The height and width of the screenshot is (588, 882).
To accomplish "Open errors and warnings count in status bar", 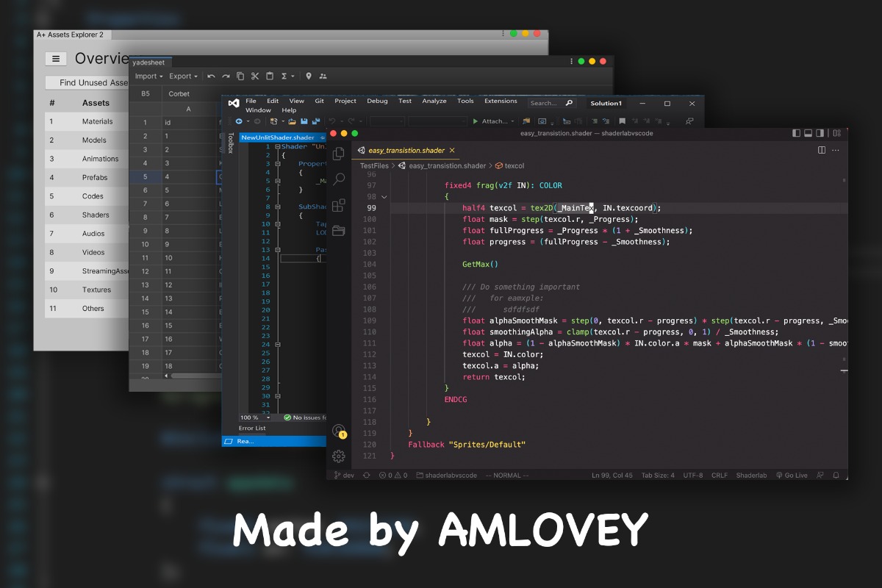I will pos(392,476).
